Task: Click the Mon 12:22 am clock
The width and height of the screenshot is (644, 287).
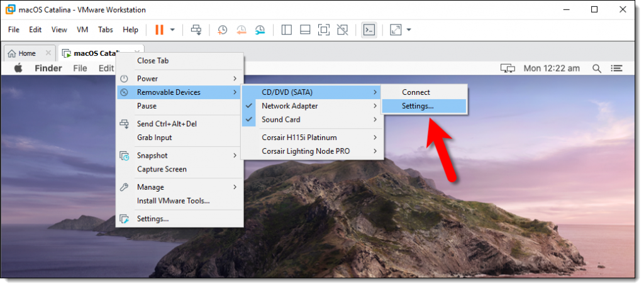Action: 552,68
